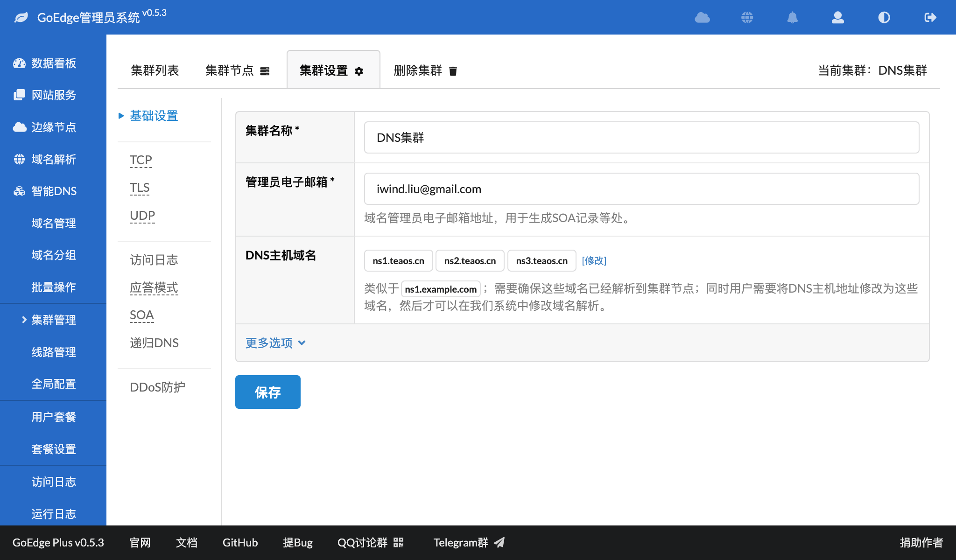Open 文档 footer link
Screen dimensions: 956x560
tap(187, 543)
